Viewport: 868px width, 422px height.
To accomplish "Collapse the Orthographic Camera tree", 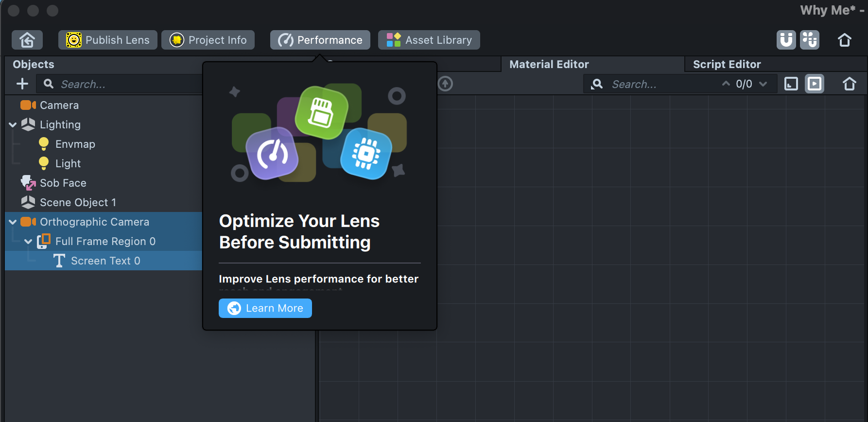I will click(13, 222).
